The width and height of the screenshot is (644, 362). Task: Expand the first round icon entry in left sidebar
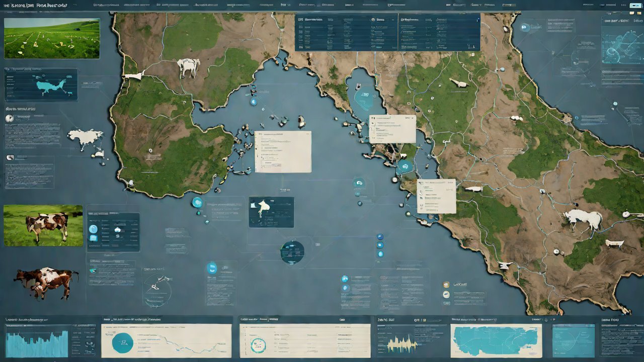[9, 119]
